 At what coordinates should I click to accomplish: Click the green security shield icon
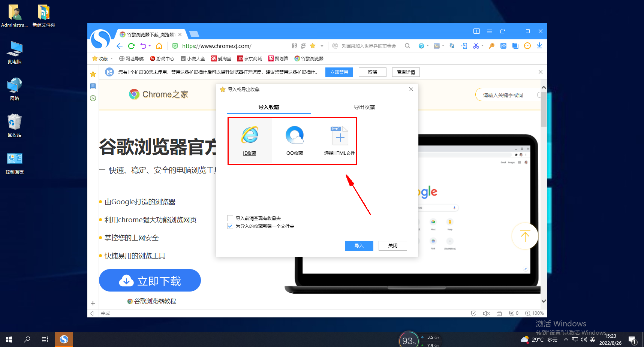tap(175, 46)
